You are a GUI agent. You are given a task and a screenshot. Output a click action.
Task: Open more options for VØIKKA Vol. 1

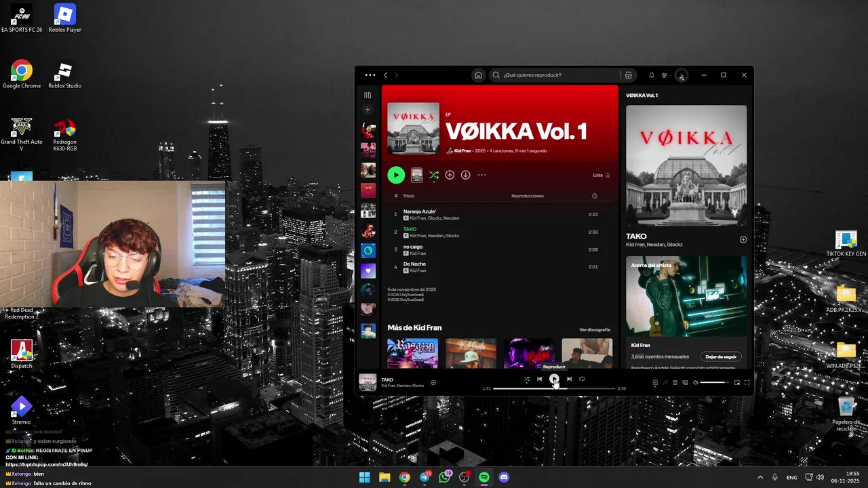[x=482, y=175]
